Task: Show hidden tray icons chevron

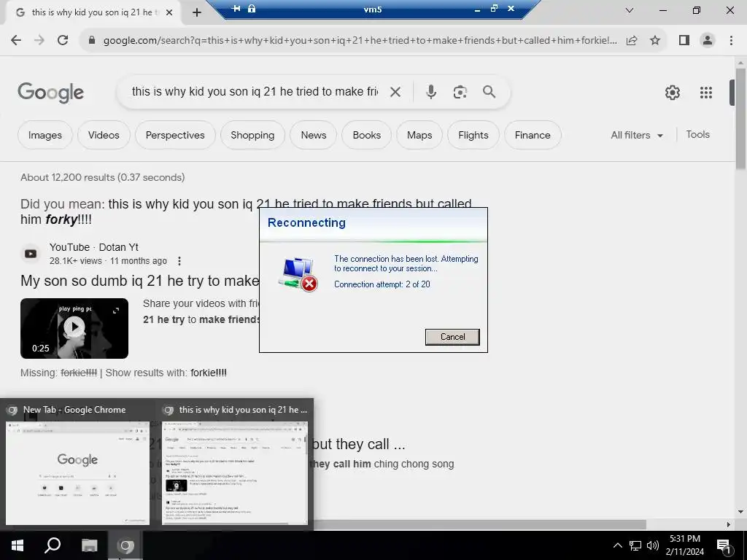Action: click(x=617, y=545)
